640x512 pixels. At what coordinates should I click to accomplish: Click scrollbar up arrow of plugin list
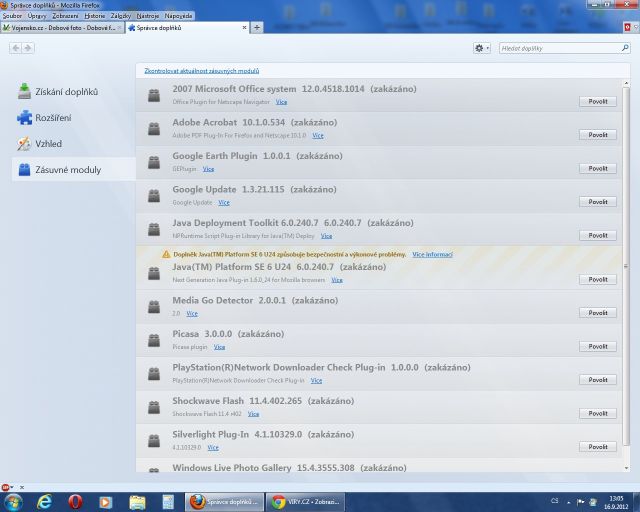[x=627, y=84]
